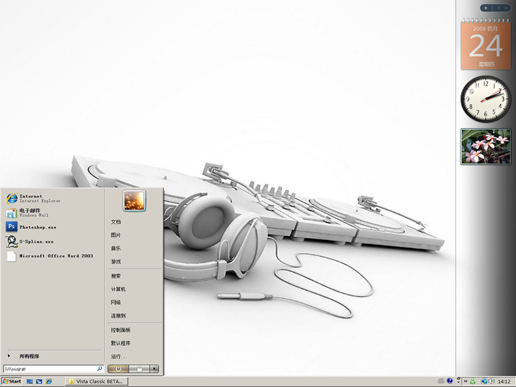The image size is (516, 387).
Task: Switch to Vista Classic BETA taskbar window
Action: point(97,381)
